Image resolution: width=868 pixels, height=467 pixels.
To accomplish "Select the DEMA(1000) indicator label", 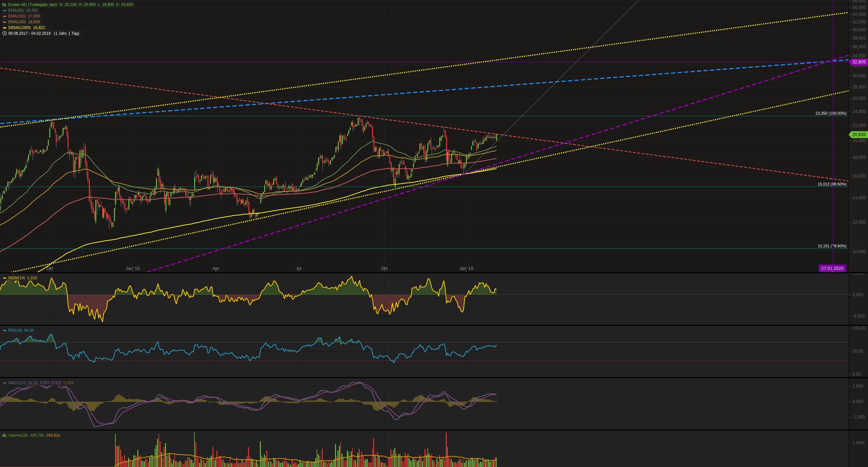I will click(19, 28).
